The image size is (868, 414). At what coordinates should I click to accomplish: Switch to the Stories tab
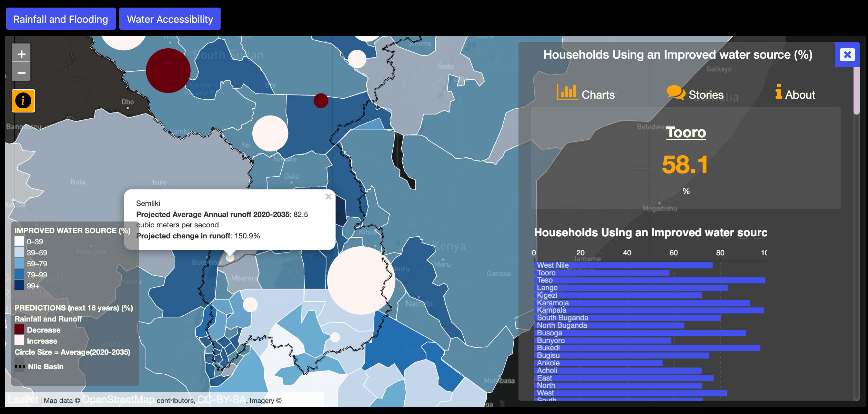coord(695,93)
